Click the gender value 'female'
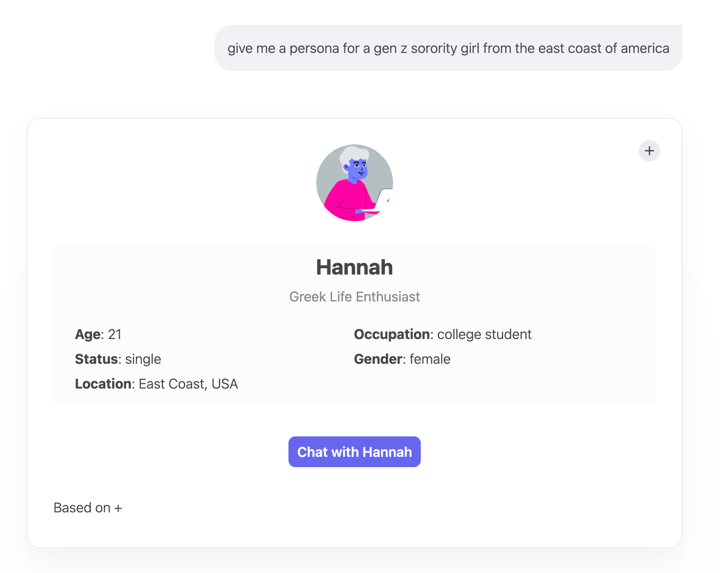Viewport: 728px width, 573px height. (x=430, y=359)
